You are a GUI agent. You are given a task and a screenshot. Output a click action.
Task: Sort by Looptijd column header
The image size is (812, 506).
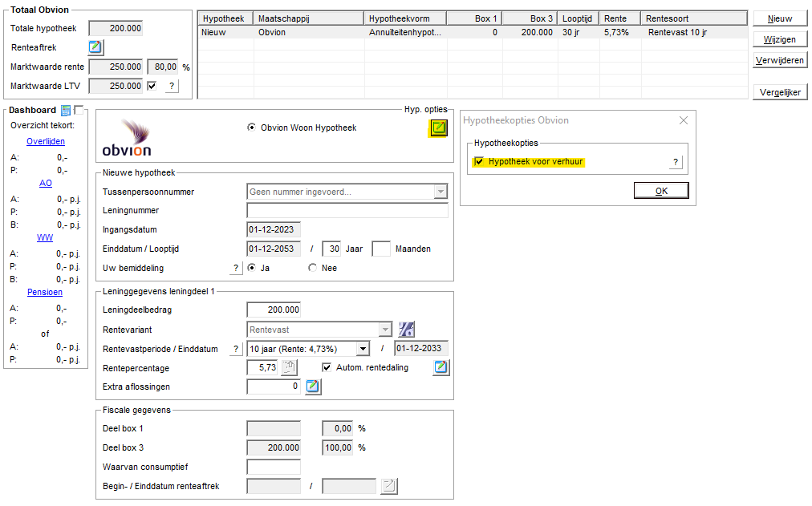point(578,18)
